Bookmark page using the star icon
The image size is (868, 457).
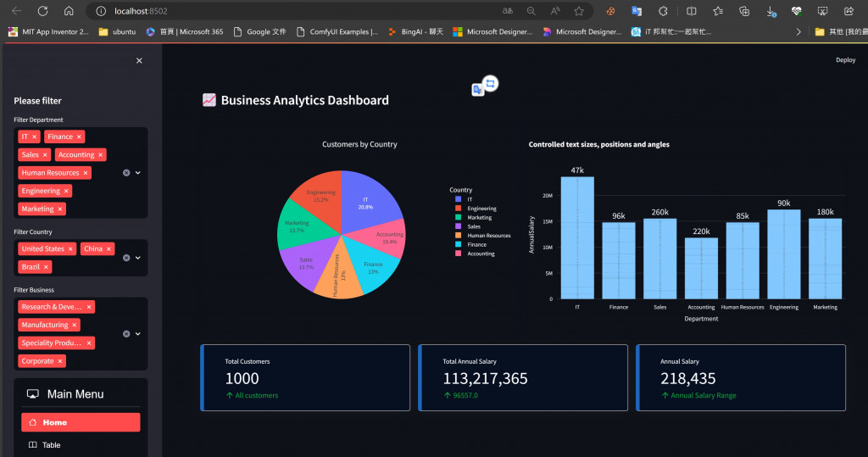pos(579,11)
